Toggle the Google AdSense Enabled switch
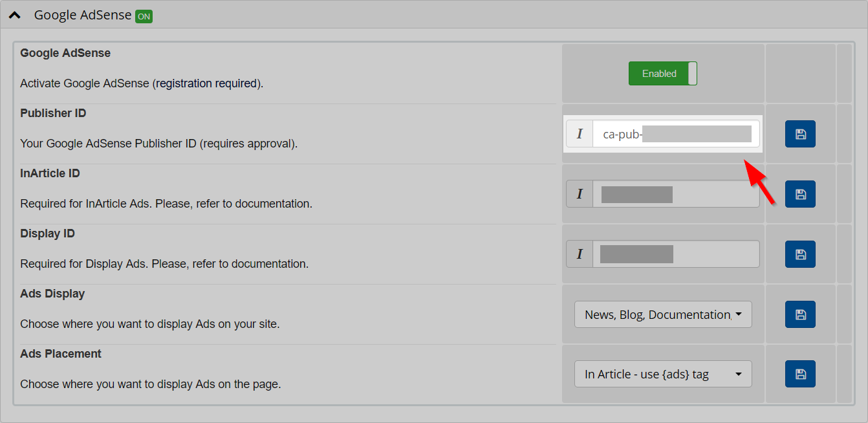 pos(663,74)
